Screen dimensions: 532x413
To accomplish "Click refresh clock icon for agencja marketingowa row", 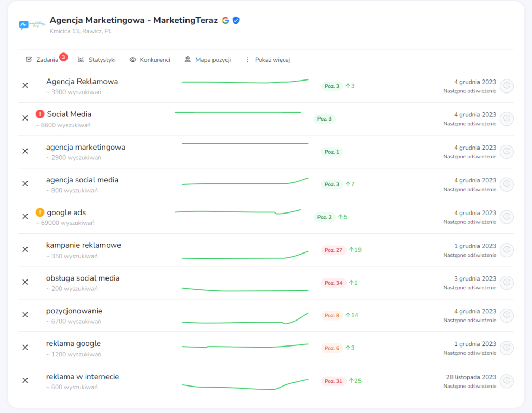I will click(x=507, y=152).
